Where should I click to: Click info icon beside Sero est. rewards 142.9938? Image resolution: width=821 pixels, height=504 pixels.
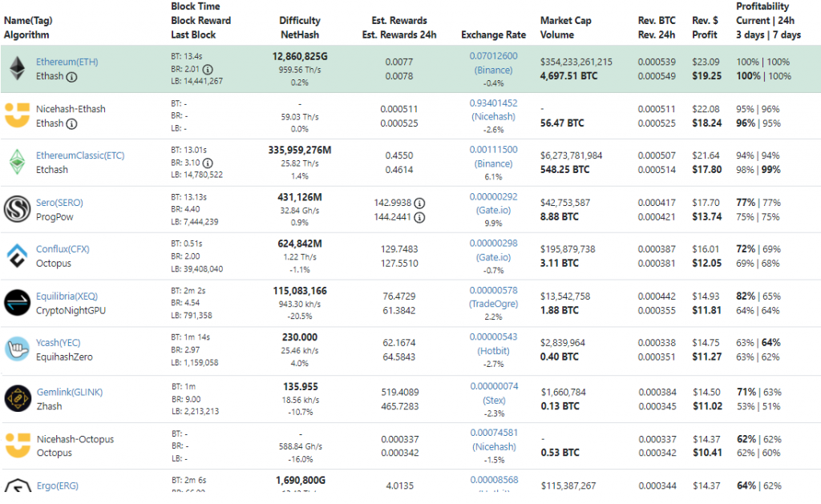(419, 203)
